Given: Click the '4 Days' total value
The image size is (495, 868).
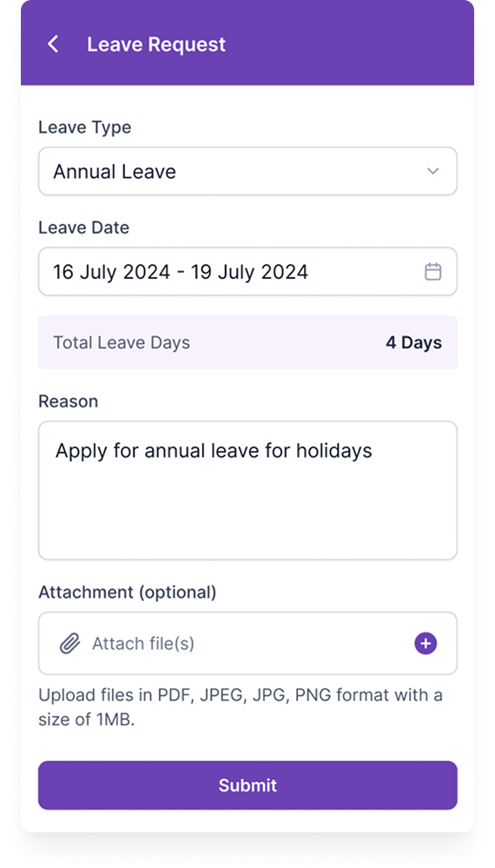Looking at the screenshot, I should coord(413,342).
